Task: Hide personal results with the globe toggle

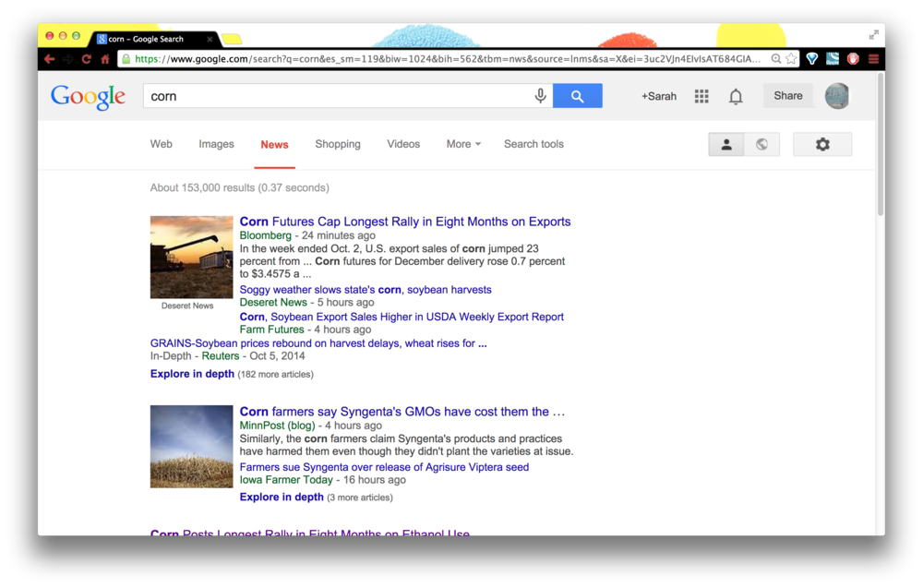Action: point(761,144)
